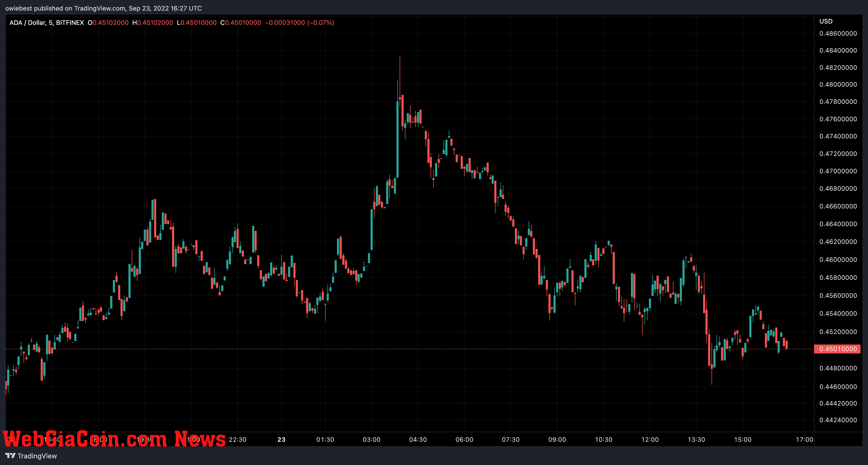Click the 01:30 time axis label
The height and width of the screenshot is (465, 868).
point(325,439)
